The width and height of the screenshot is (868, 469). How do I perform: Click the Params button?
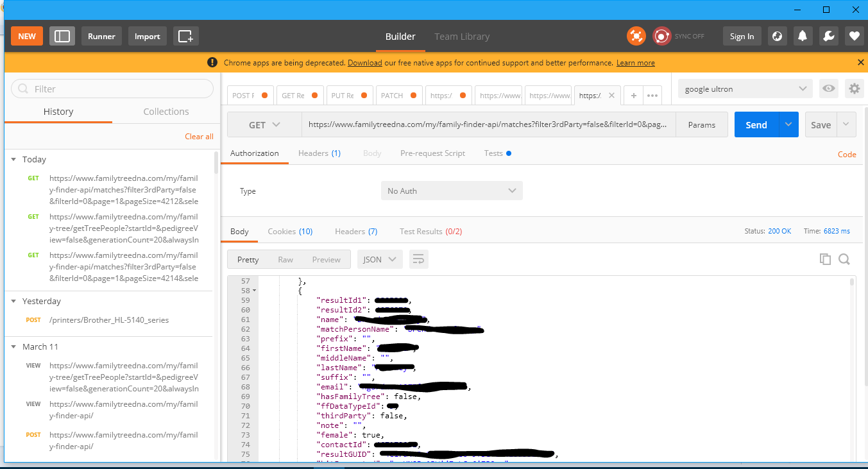coord(702,125)
